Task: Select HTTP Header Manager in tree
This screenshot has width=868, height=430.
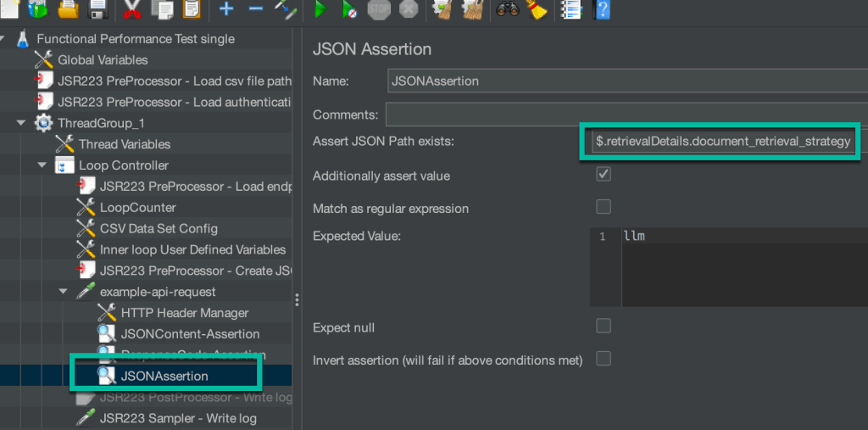Action: tap(184, 313)
